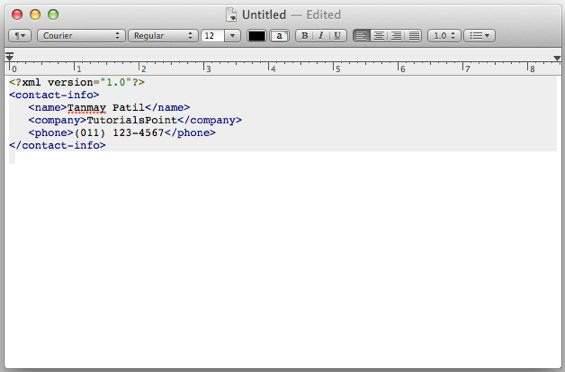Open the Regular typeface dropdown
The image size is (565, 372).
163,36
